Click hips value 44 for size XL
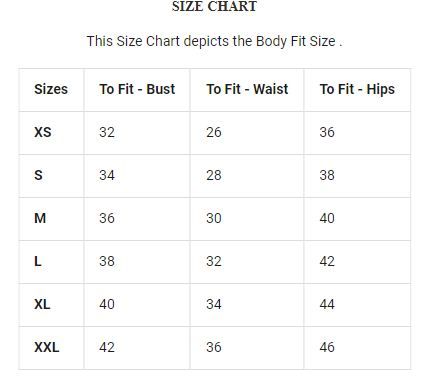The image size is (421, 384). point(327,304)
